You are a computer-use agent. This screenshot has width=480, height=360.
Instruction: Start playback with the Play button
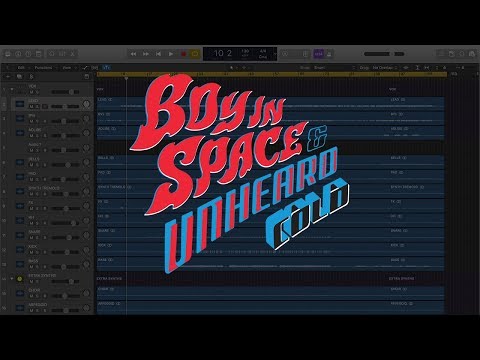[171, 54]
